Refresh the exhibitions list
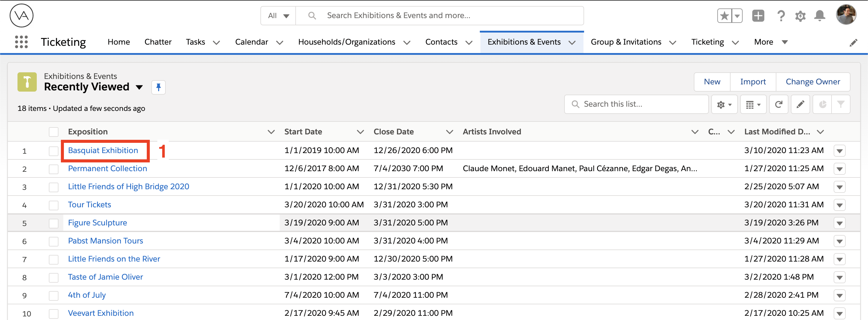 [778, 105]
